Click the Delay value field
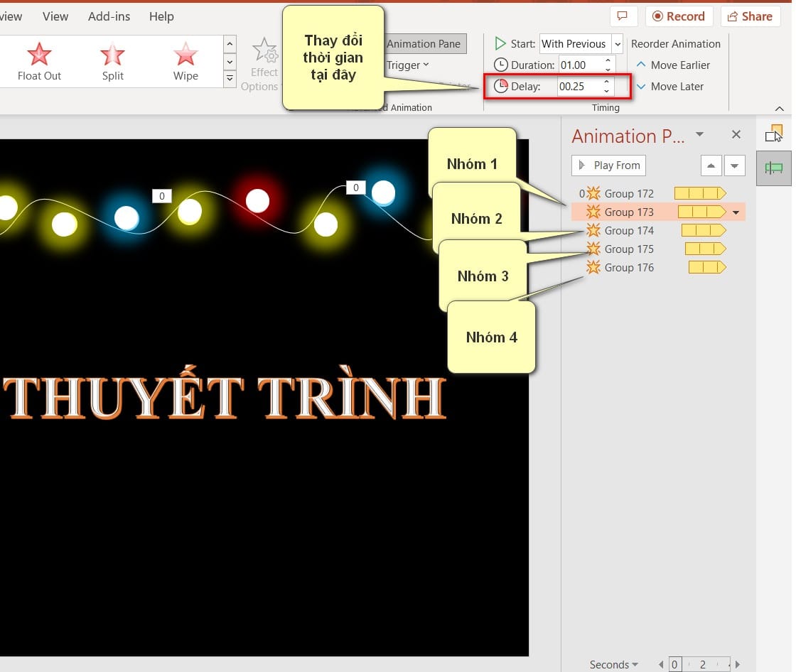Screen dimensions: 796x672 [x=579, y=86]
